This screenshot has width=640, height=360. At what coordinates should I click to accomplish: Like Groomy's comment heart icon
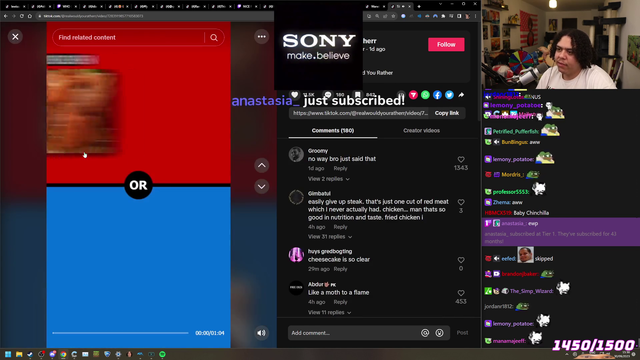461,160
